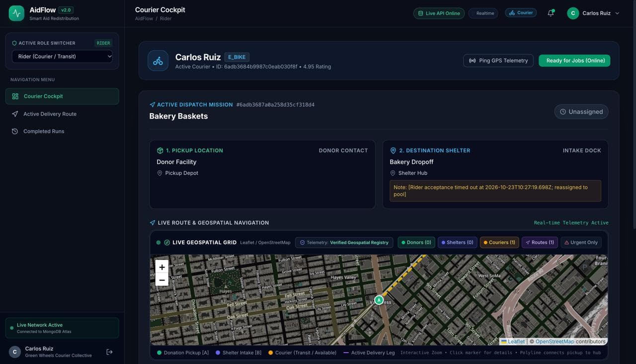Zoom out on the map
Screen dimensions: 636x364
(161, 280)
